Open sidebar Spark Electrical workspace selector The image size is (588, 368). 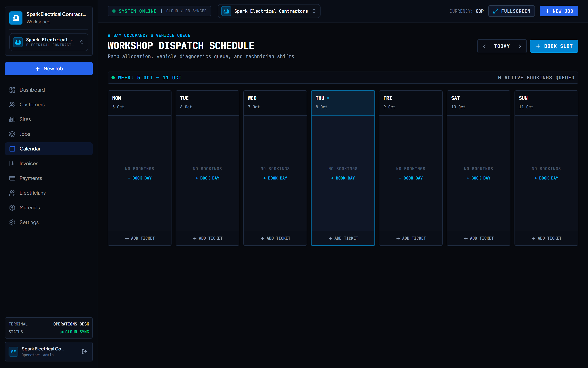tap(49, 42)
